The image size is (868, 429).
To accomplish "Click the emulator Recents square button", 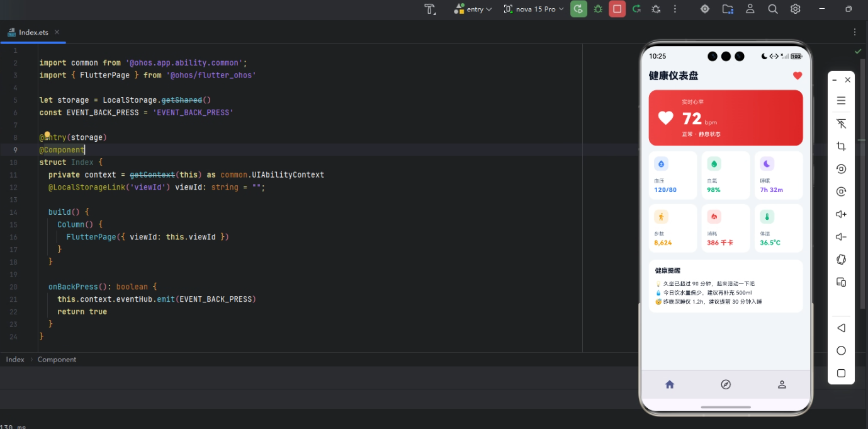I will coord(841,374).
